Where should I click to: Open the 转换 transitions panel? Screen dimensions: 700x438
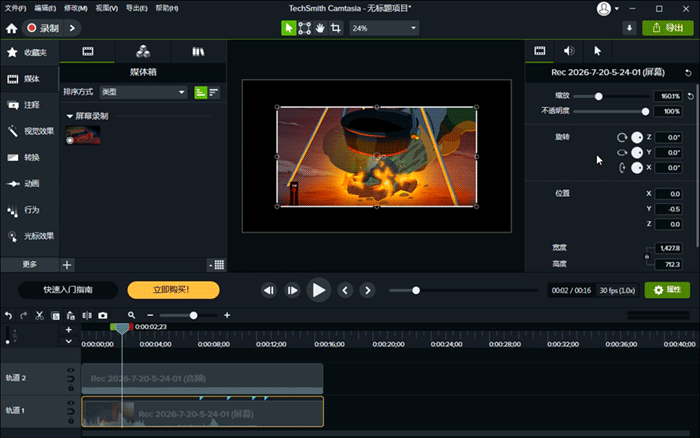tap(29, 157)
